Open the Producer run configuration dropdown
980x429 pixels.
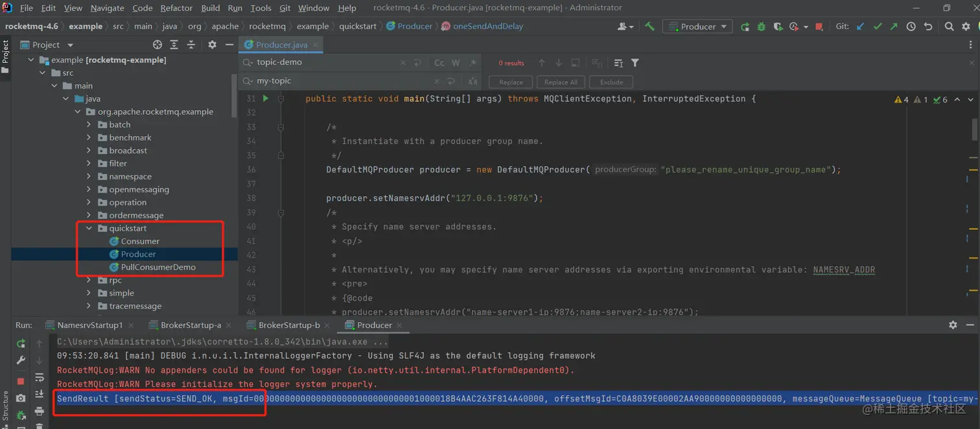[697, 27]
